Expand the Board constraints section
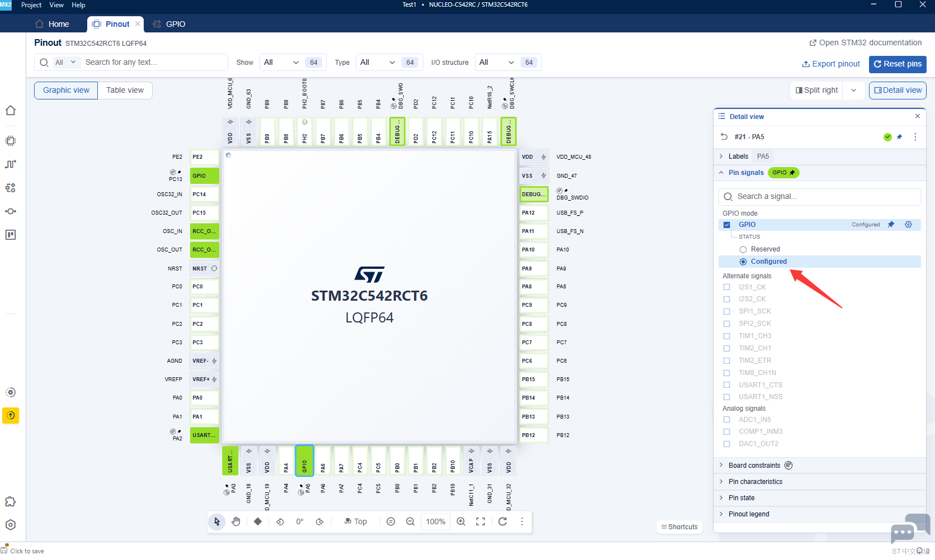Viewport: 935px width, 560px height. pyautogui.click(x=820, y=466)
